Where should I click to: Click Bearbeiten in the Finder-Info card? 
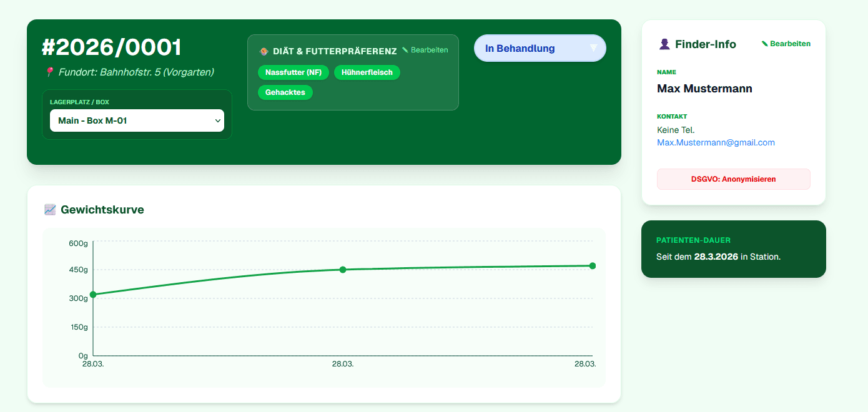[x=790, y=44]
